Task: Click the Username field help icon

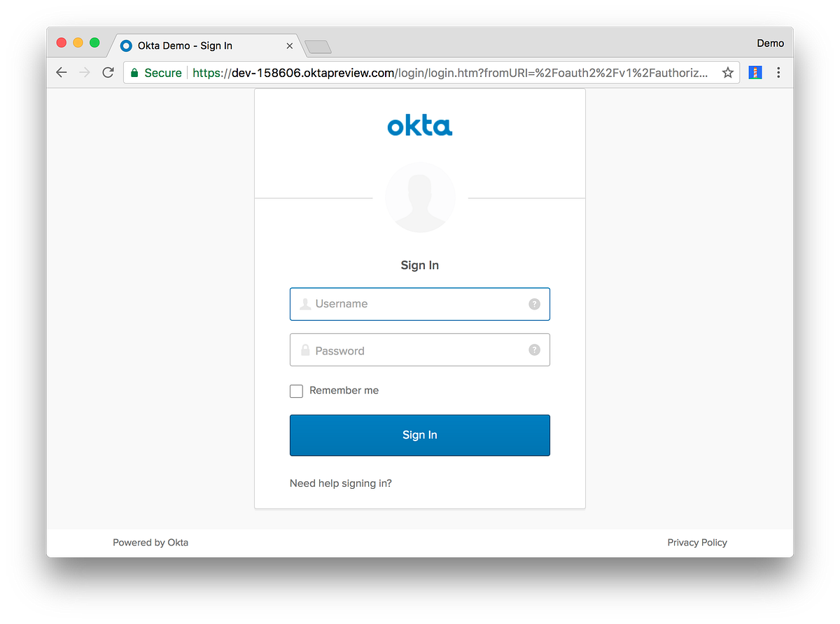Action: 535,304
